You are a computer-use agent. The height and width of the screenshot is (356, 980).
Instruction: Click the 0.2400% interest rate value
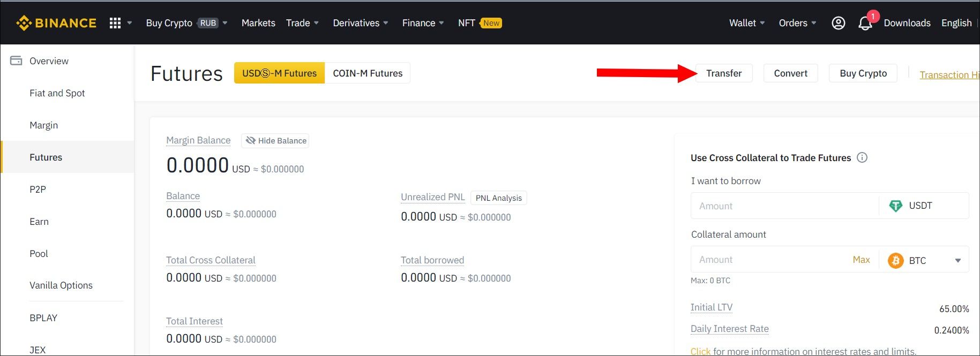(x=952, y=330)
